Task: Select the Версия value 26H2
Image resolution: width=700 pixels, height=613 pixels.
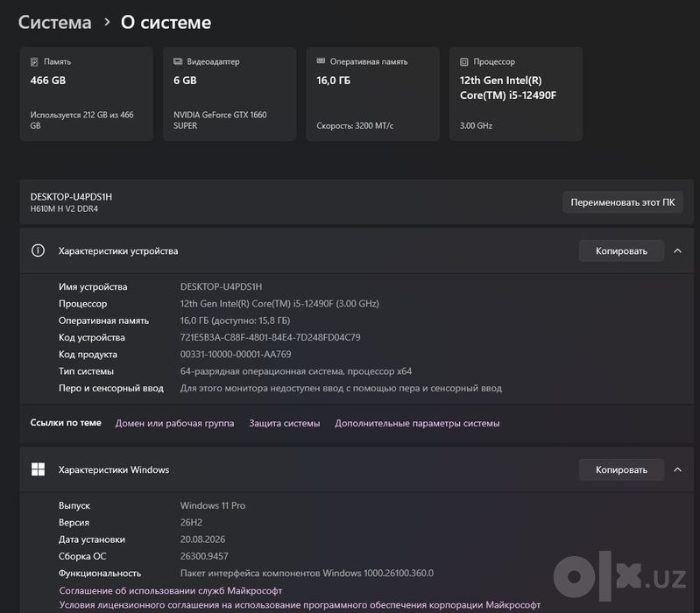Action: point(191,523)
